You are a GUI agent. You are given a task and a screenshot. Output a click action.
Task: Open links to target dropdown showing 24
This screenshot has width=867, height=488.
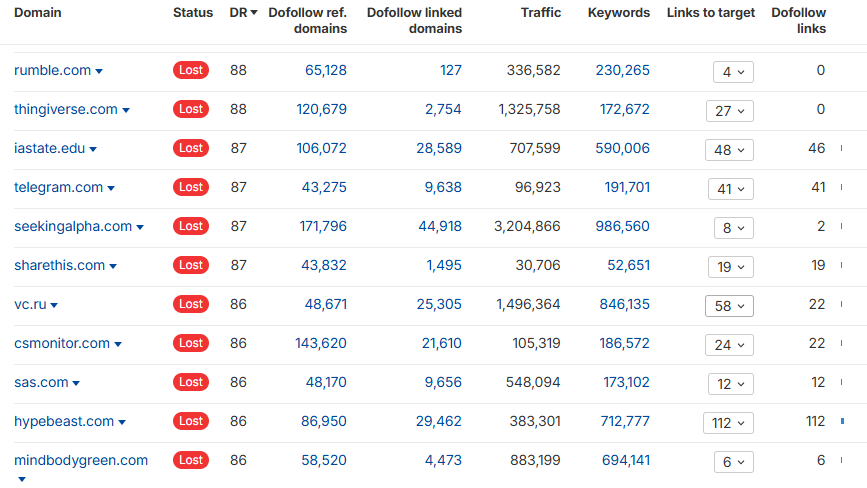point(729,345)
